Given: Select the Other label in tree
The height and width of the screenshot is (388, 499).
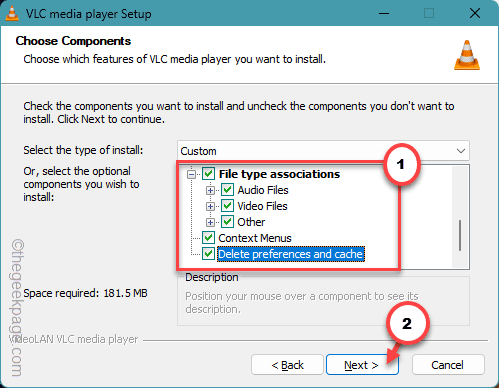Looking at the screenshot, I should pos(251,222).
